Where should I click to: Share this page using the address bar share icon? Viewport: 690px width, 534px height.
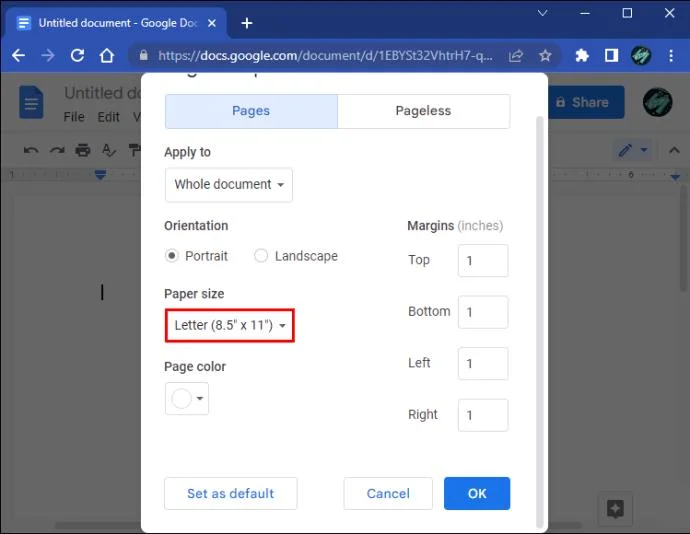(x=516, y=55)
